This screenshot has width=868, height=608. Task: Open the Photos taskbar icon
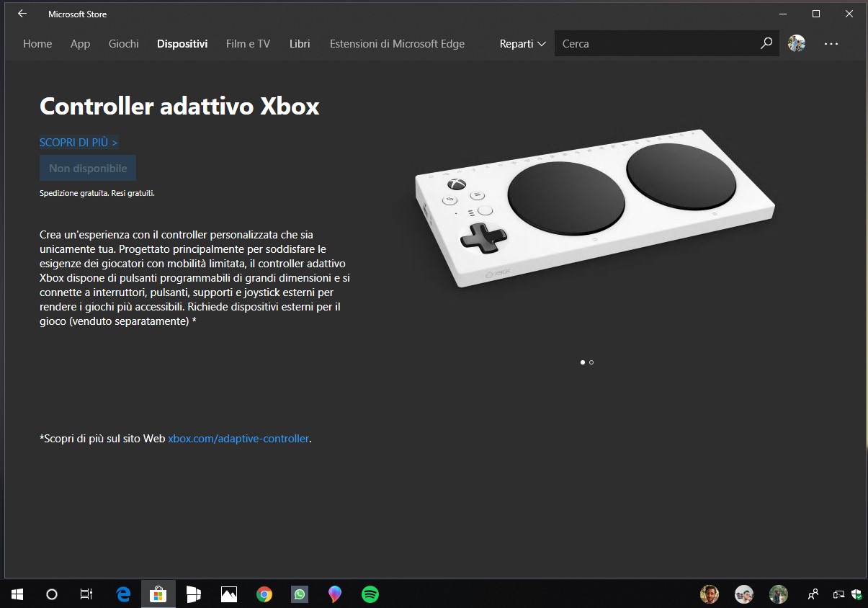click(x=229, y=594)
